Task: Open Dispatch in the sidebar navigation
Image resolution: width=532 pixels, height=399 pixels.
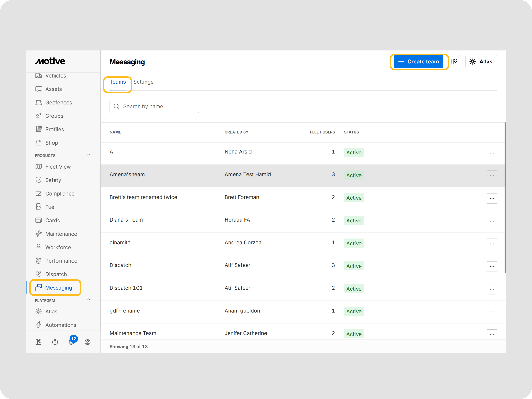Action: pos(51,274)
